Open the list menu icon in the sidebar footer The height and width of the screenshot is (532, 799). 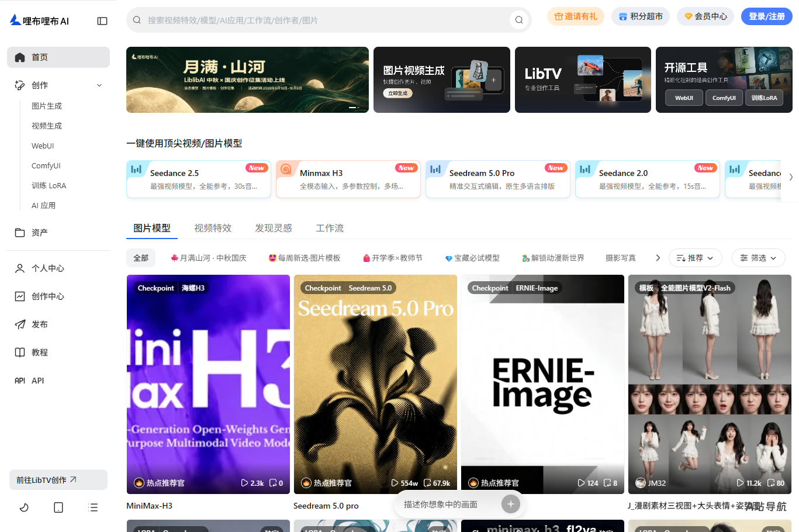pyautogui.click(x=93, y=507)
